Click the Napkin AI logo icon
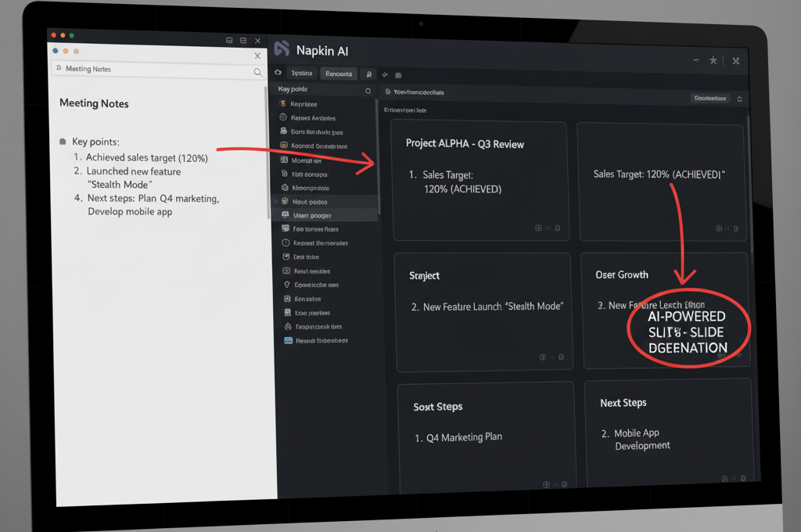Viewport: 801px width, 532px height. coord(282,49)
